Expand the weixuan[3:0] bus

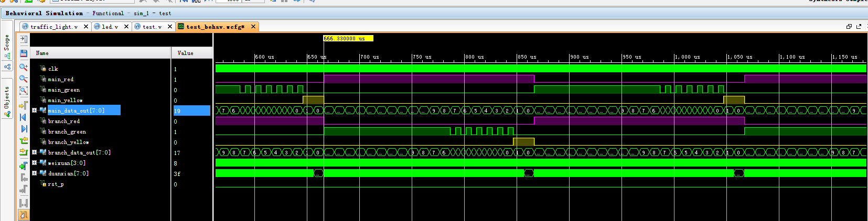(34, 163)
